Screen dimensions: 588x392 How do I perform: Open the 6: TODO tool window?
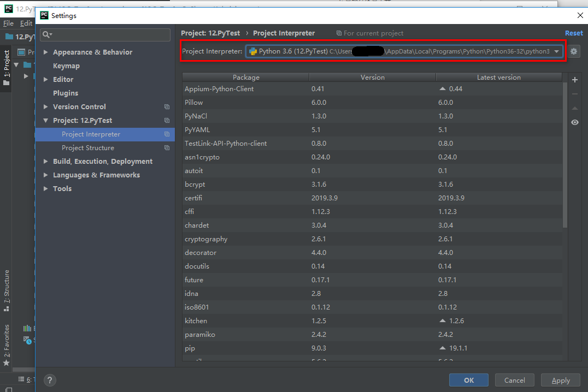pyautogui.click(x=26, y=379)
